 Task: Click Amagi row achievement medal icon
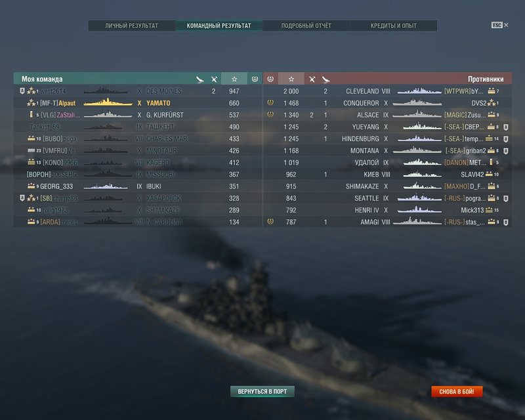click(x=270, y=221)
